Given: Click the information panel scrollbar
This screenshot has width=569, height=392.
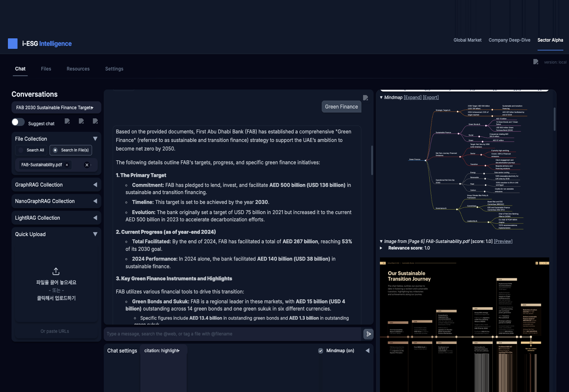Looking at the screenshot, I should tap(554, 119).
